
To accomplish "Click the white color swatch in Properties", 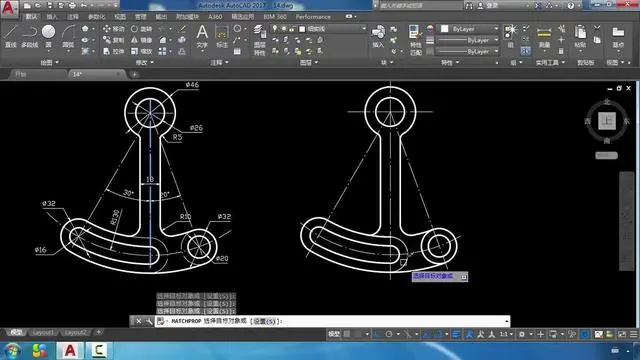I will point(444,29).
